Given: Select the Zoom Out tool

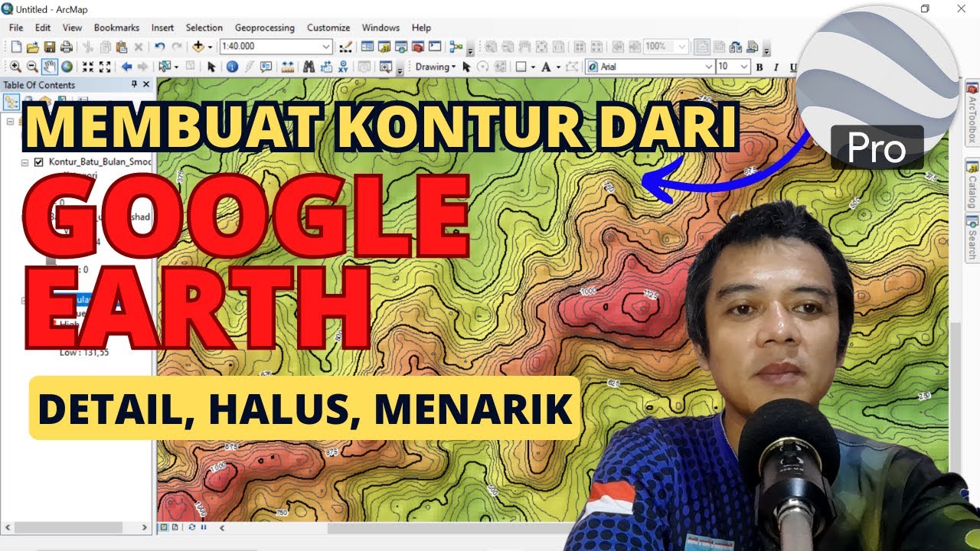Looking at the screenshot, I should pyautogui.click(x=32, y=67).
